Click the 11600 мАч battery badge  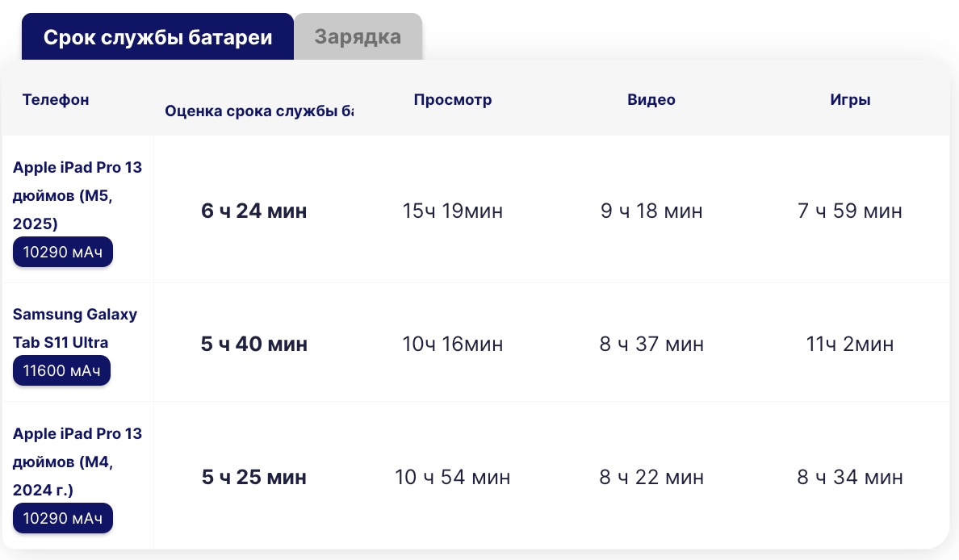click(62, 371)
